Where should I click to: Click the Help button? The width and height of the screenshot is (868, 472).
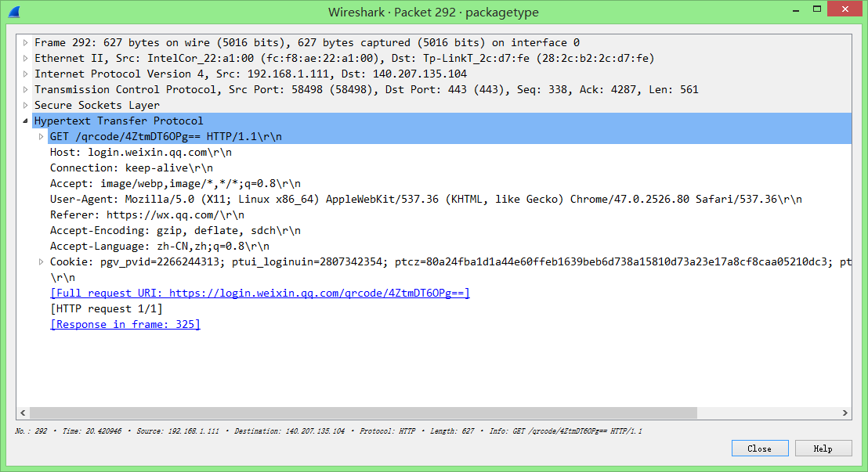point(823,449)
